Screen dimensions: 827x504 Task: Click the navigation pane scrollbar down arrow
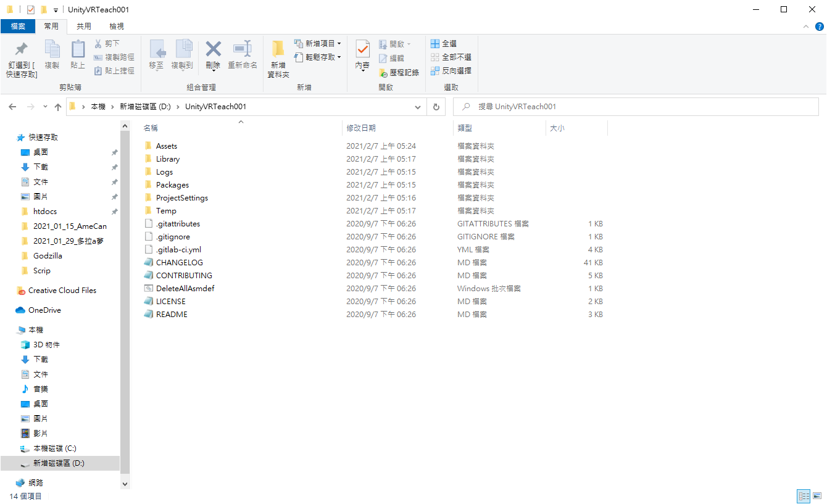pos(125,485)
